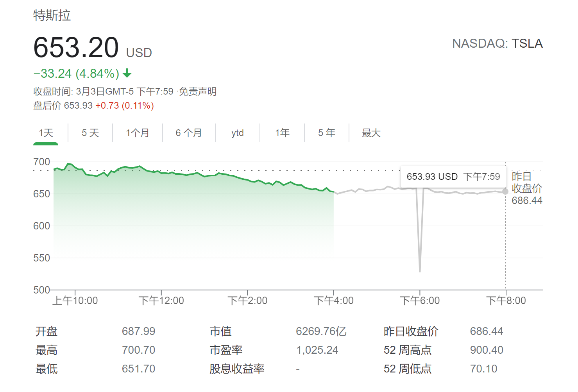Show the 6 个月 price chart
This screenshot has width=578, height=392.
pyautogui.click(x=189, y=133)
